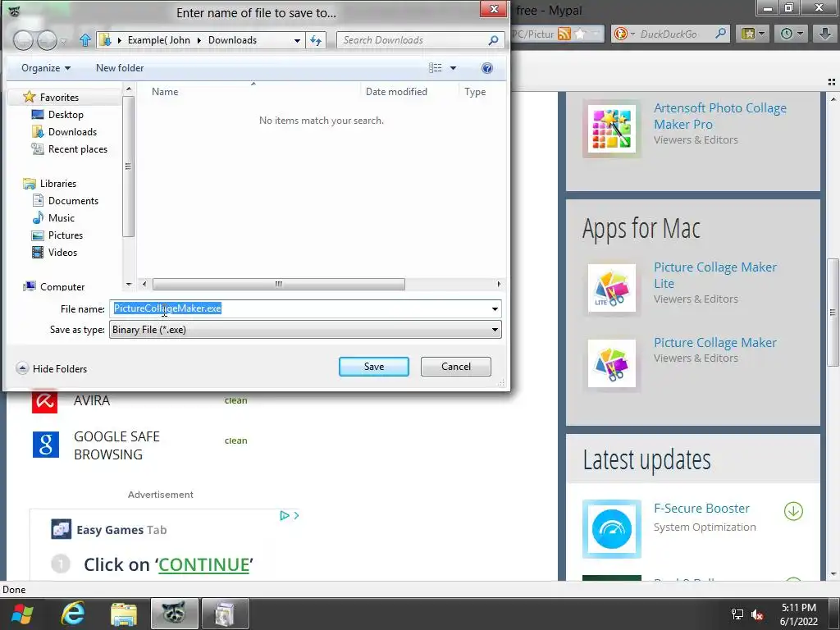Sort files by Name column header

pos(165,92)
